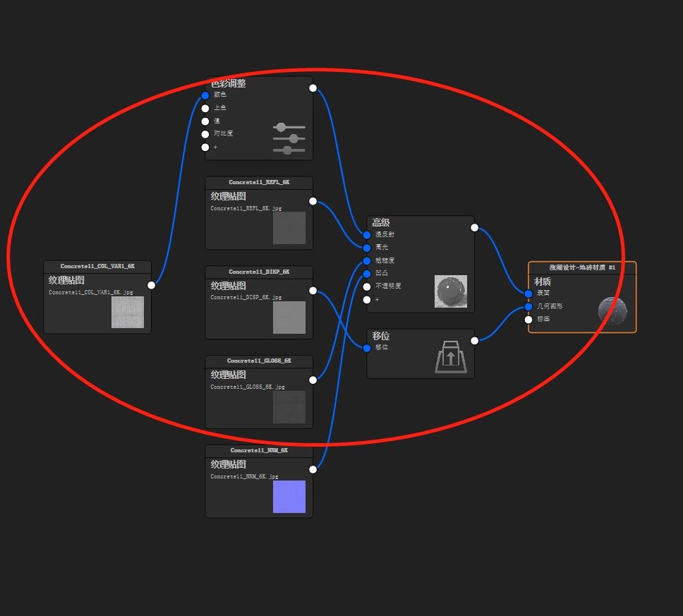Click the 标签 input socket on 材质
The height and width of the screenshot is (616, 683).
(528, 320)
